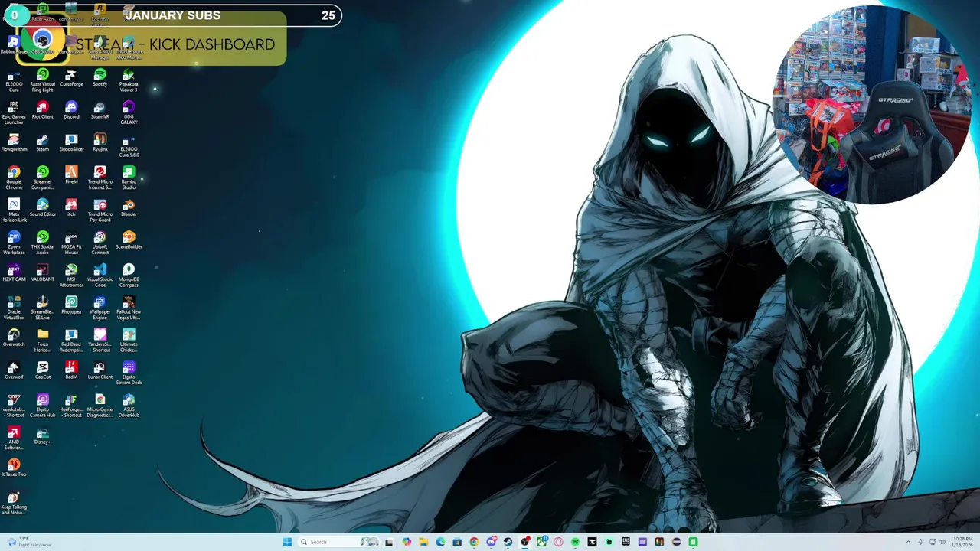Launch the Ultimate Chicken desktop icon
Image resolution: width=980 pixels, height=551 pixels.
pyautogui.click(x=129, y=341)
